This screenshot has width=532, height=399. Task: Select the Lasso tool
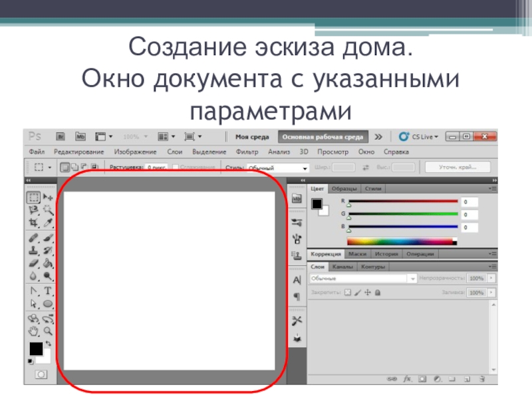pyautogui.click(x=33, y=210)
